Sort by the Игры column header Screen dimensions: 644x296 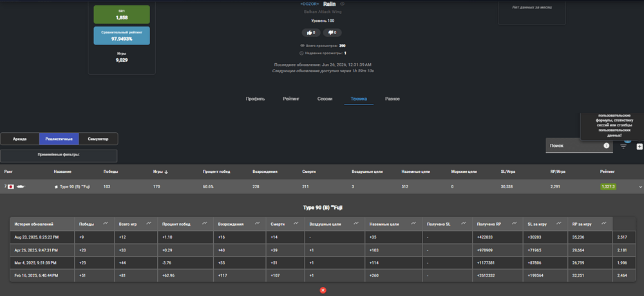coord(160,172)
